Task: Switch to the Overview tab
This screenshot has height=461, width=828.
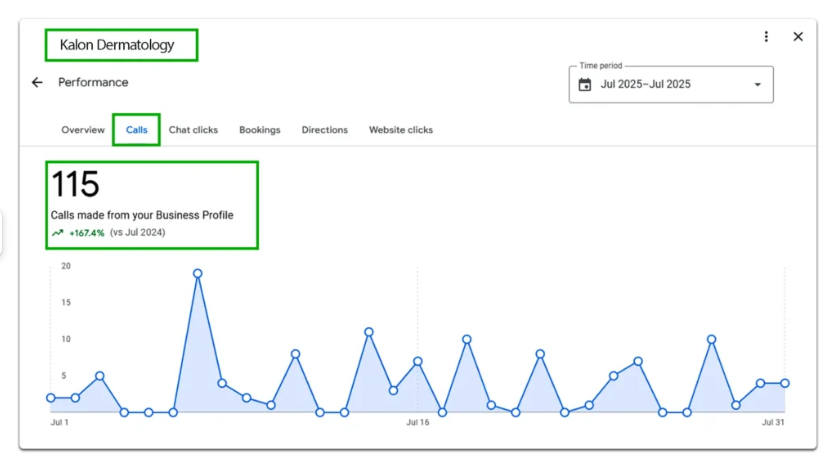Action: [83, 130]
